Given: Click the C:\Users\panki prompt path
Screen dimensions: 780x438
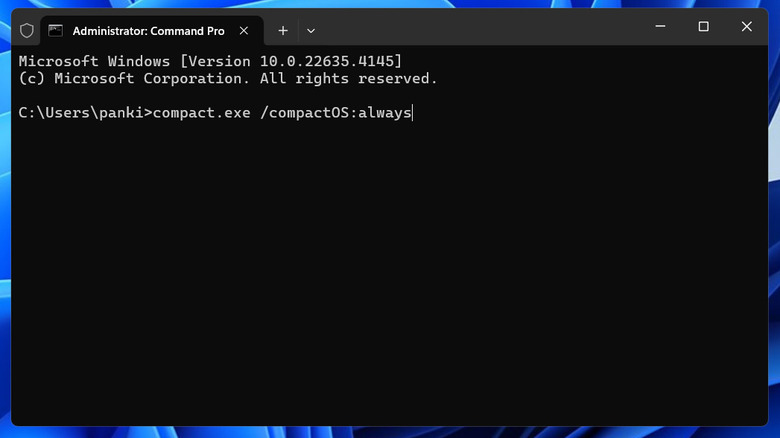Looking at the screenshot, I should (x=85, y=113).
